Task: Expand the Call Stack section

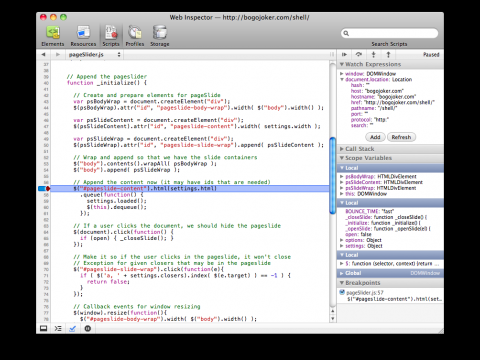Action: tap(342, 149)
